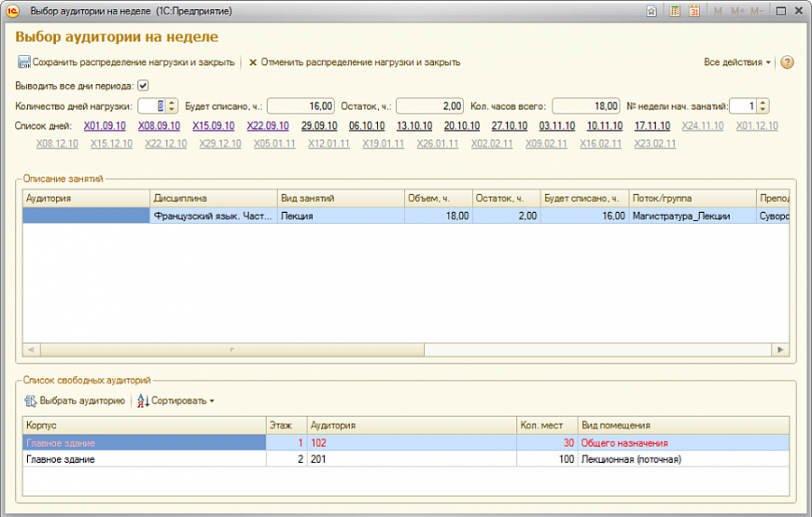Open day link X22.09.10
This screenshot has width=812, height=517.
tap(268, 126)
